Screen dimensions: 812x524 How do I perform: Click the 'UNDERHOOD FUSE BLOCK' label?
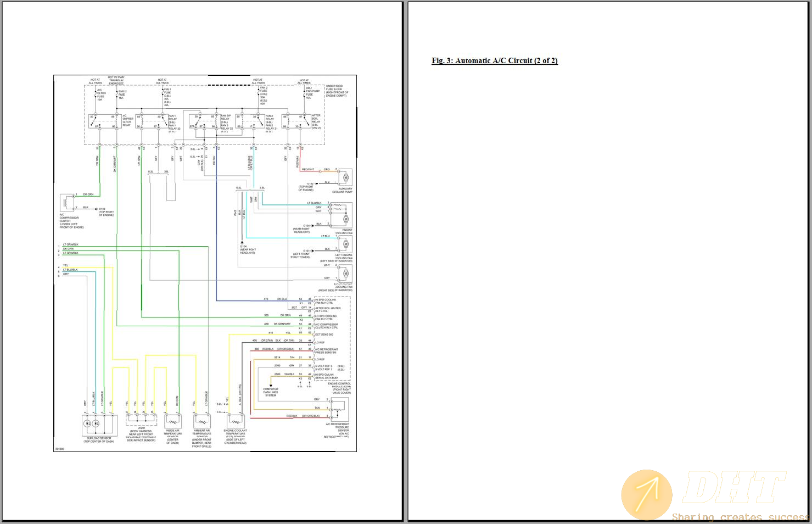[335, 87]
